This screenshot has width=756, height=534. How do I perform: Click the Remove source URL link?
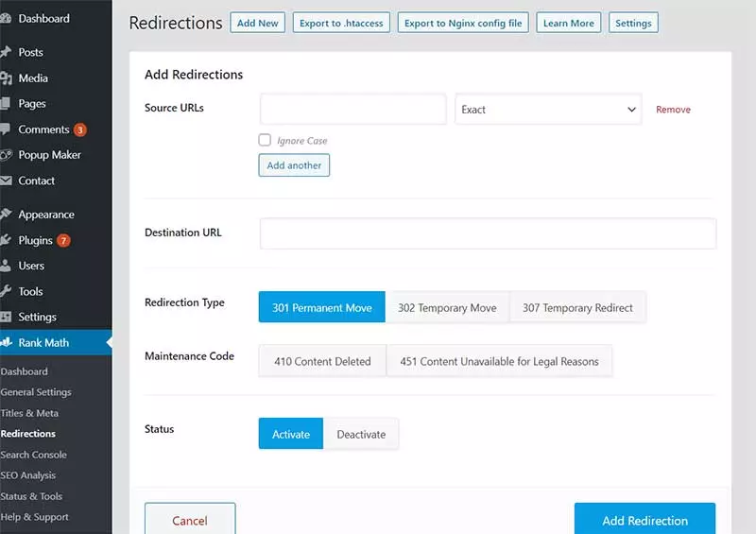673,110
